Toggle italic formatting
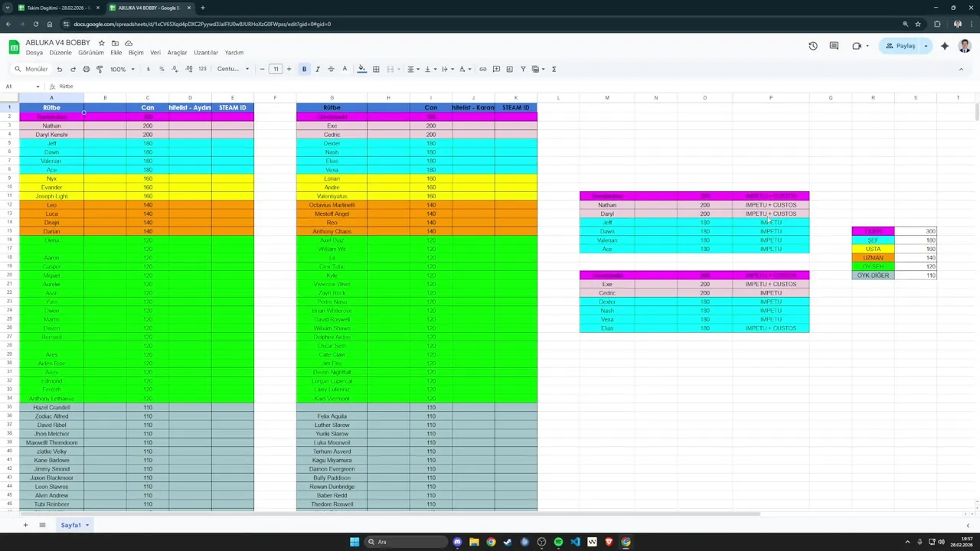 tap(318, 69)
